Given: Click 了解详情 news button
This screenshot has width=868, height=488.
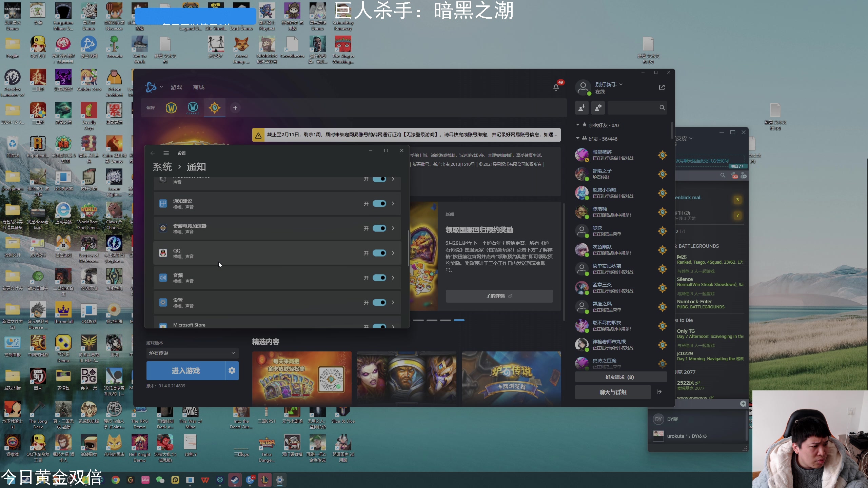Looking at the screenshot, I should click(499, 296).
